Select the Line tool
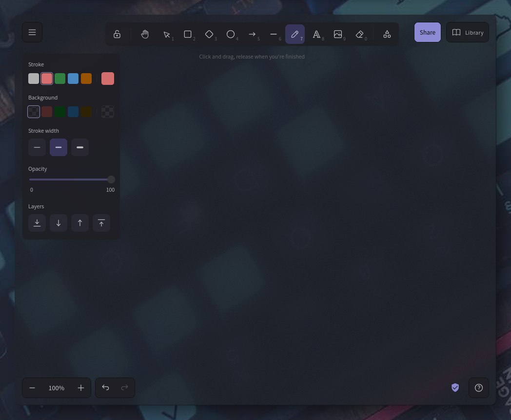This screenshot has width=511, height=420. [274, 34]
